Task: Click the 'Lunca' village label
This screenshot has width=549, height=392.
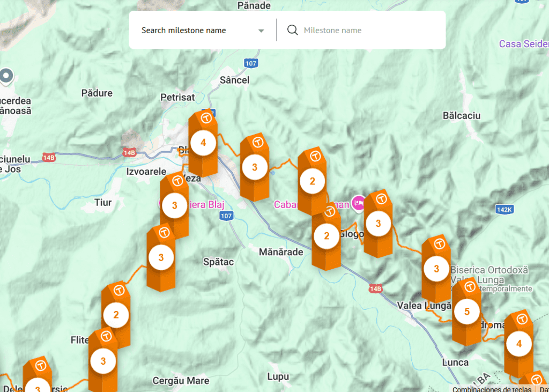Action: coord(455,362)
